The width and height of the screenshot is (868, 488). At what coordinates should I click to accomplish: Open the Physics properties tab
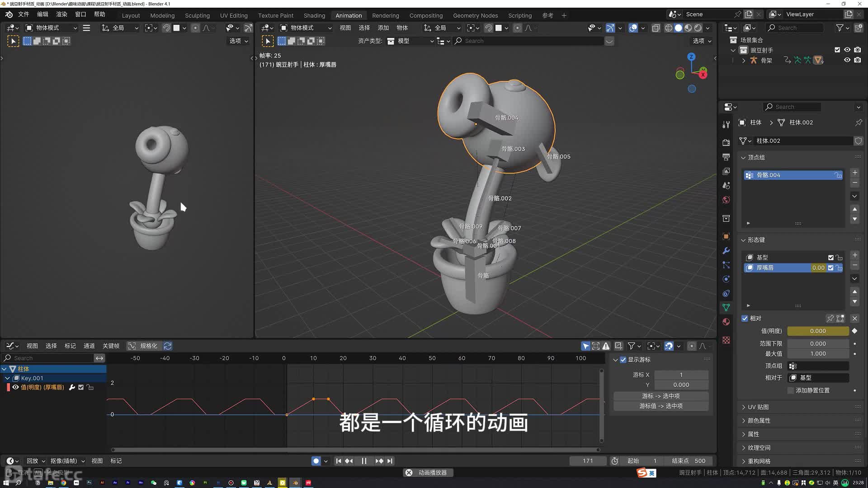[x=726, y=279]
